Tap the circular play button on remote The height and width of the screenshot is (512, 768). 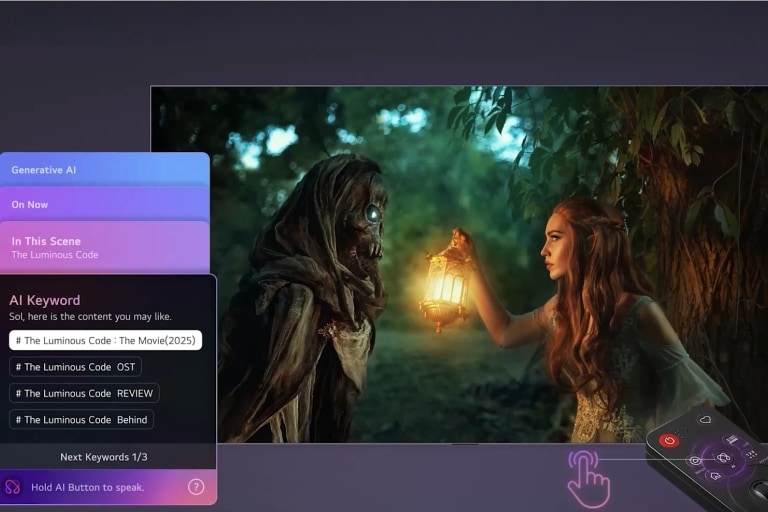(695, 461)
